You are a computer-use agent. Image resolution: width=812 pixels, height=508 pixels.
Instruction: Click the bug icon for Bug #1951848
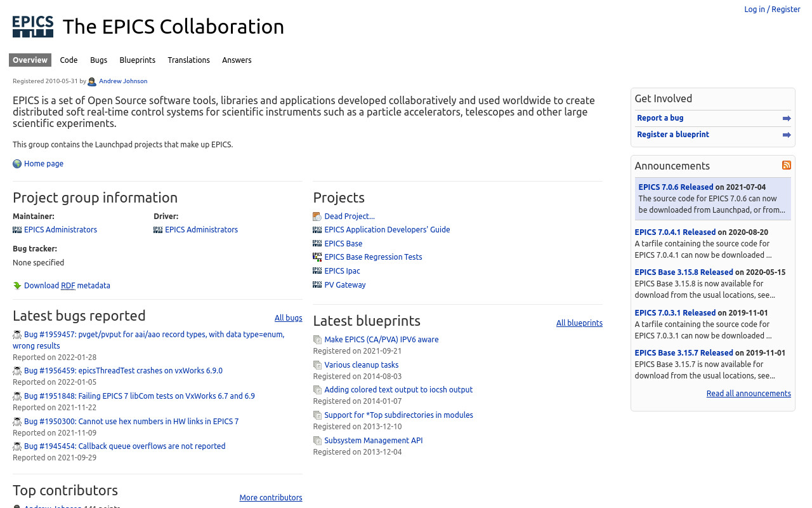click(x=17, y=396)
